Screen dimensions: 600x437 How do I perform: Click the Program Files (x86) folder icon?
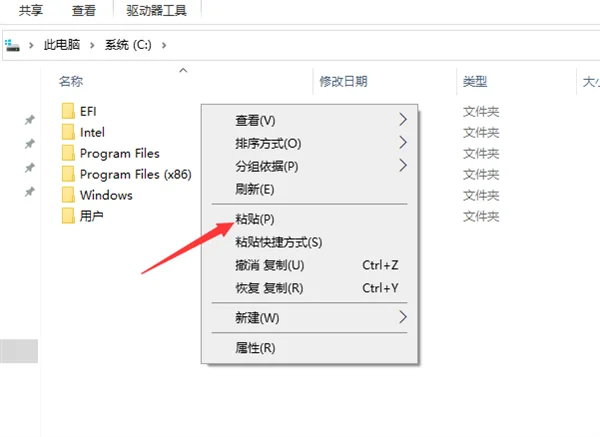[x=68, y=174]
